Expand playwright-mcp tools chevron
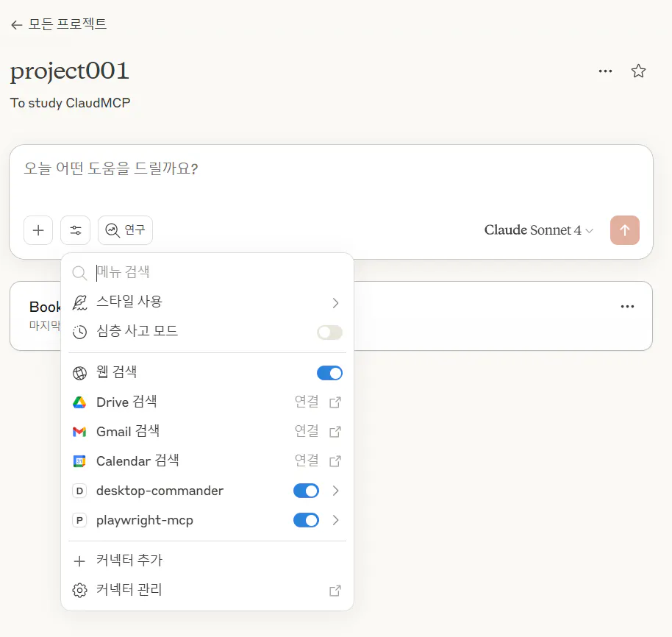The image size is (672, 637). point(335,520)
